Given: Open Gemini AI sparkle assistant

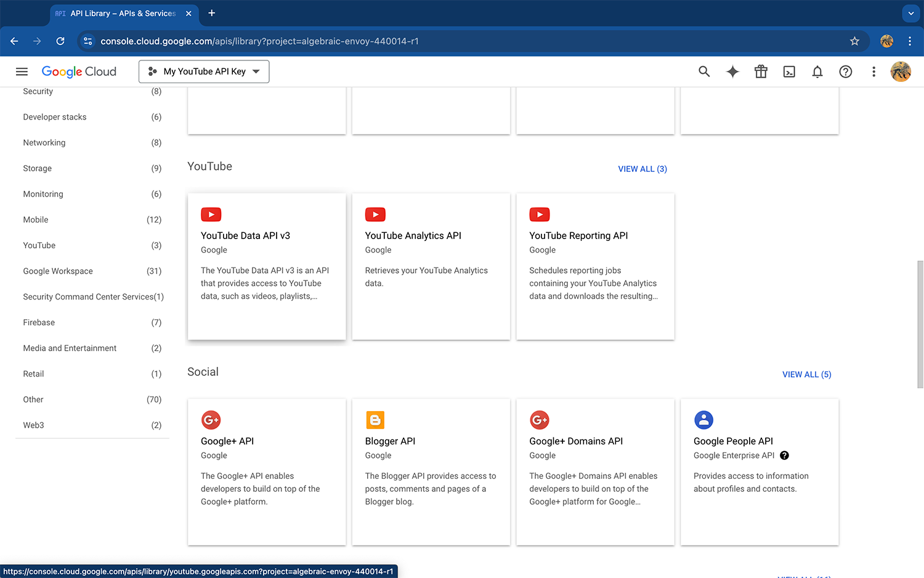Looking at the screenshot, I should pyautogui.click(x=732, y=71).
